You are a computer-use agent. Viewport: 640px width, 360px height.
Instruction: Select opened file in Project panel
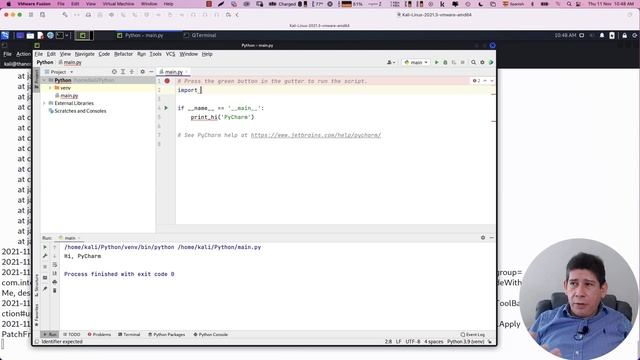114,72
